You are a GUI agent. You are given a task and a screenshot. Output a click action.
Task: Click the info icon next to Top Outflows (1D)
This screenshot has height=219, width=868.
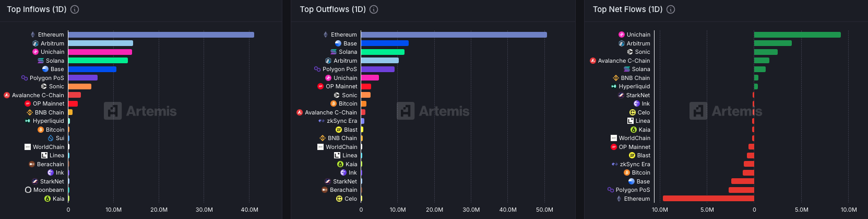click(374, 9)
